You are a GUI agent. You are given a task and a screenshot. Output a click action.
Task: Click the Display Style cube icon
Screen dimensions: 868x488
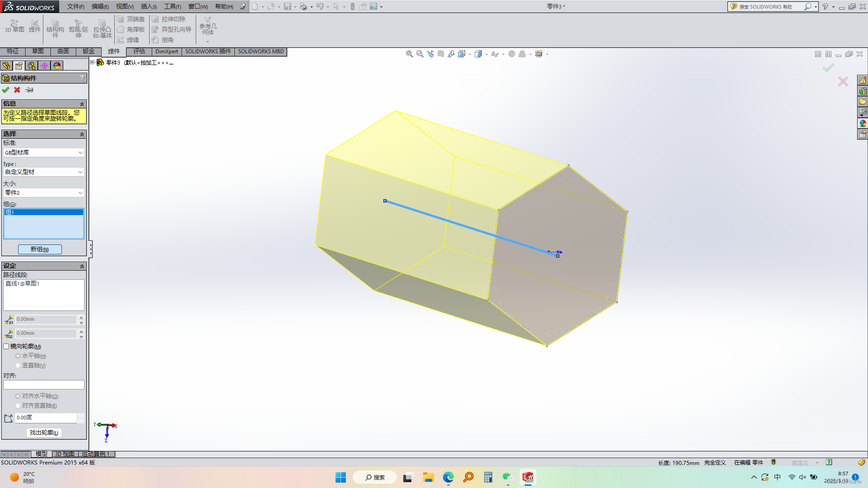click(x=478, y=54)
